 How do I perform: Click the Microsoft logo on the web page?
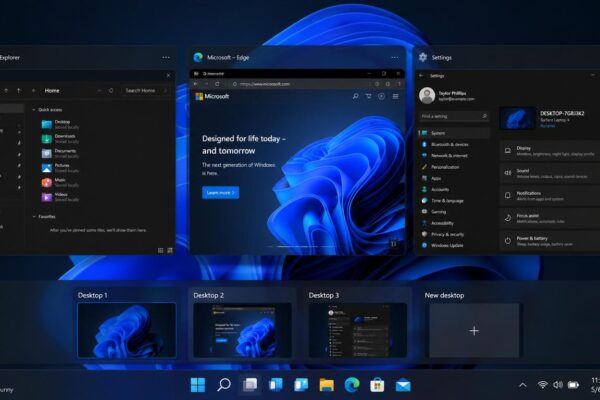coord(212,96)
